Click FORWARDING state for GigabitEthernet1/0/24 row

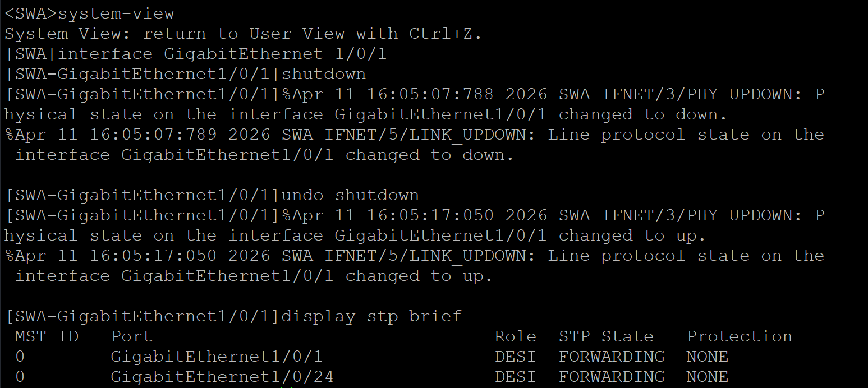[x=612, y=377]
